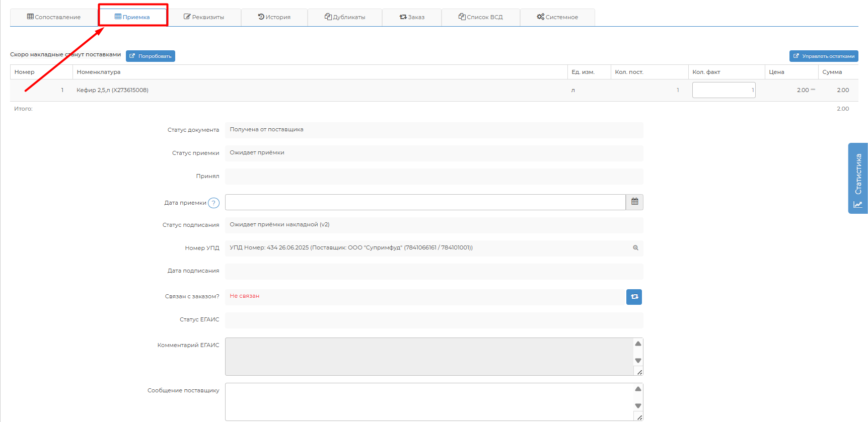
Task: Click the question mark help icon
Action: click(213, 203)
